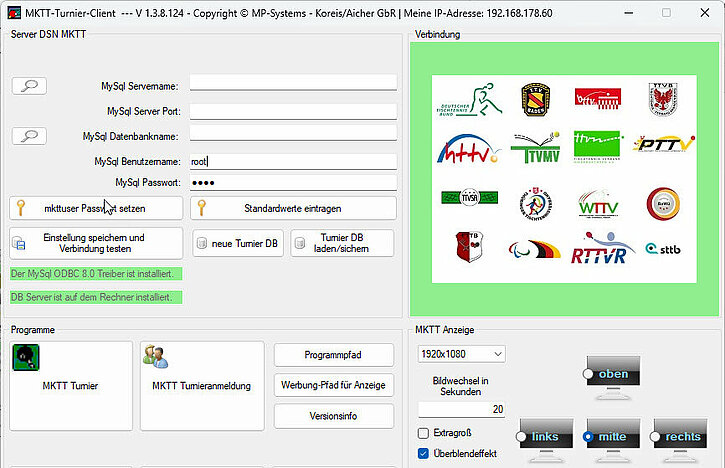Open the 1920x1080 resolution dropdown

coord(461,354)
